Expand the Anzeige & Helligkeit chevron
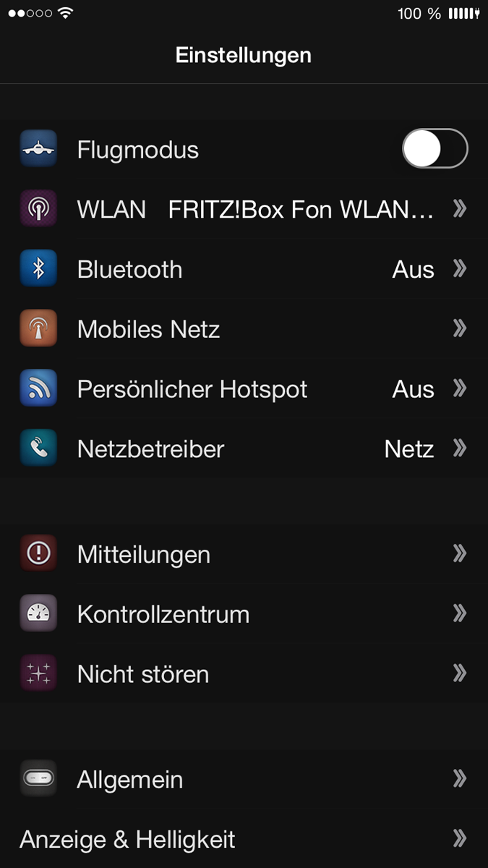The height and width of the screenshot is (868, 488). click(x=459, y=839)
